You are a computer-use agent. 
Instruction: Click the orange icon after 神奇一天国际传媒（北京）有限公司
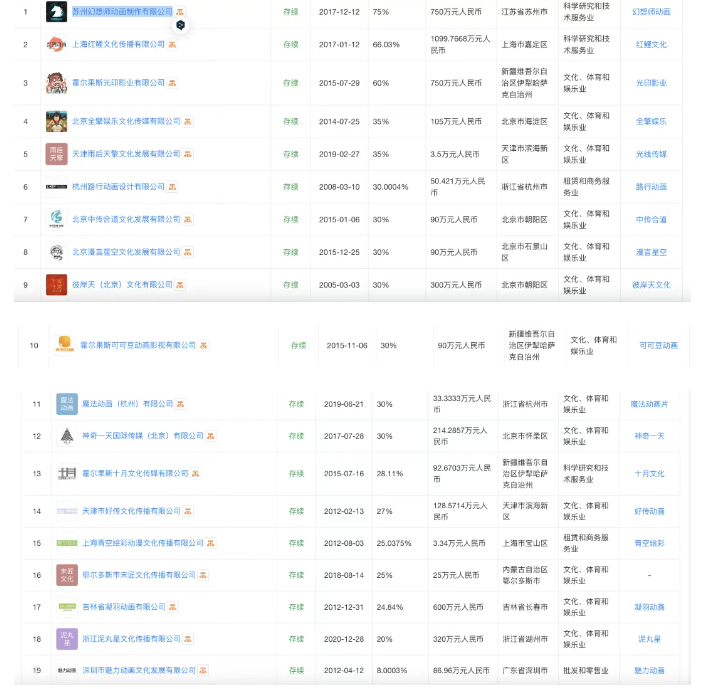[211, 436]
